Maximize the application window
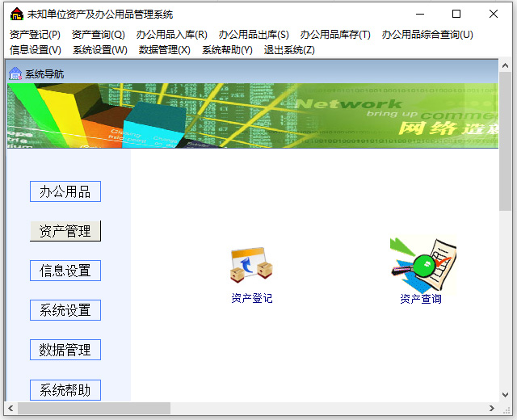This screenshot has height=420, width=517. point(456,14)
